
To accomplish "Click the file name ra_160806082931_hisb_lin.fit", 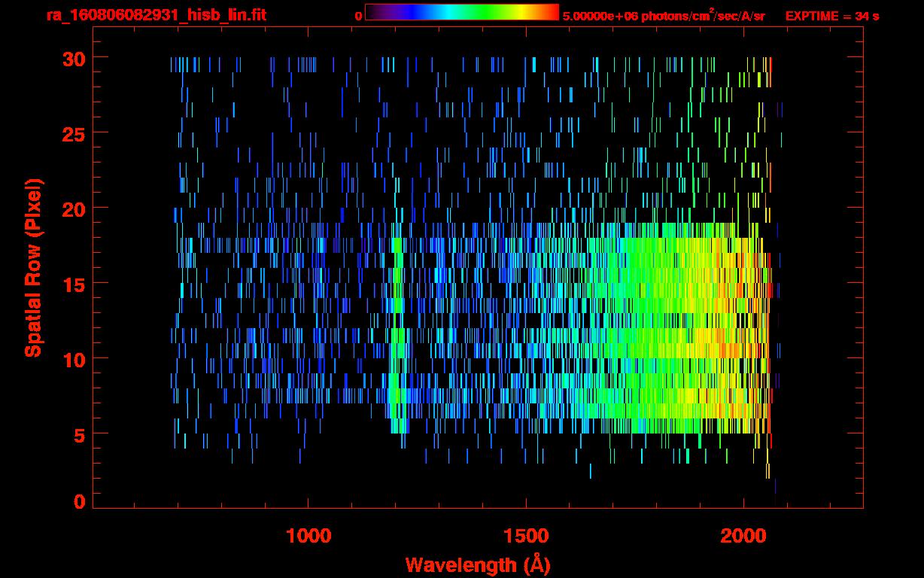I will [157, 15].
